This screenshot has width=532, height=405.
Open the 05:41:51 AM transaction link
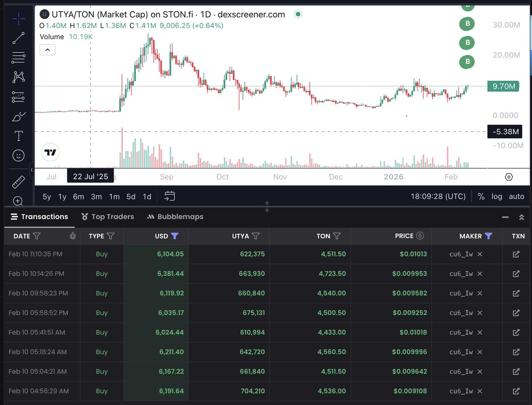tap(516, 332)
